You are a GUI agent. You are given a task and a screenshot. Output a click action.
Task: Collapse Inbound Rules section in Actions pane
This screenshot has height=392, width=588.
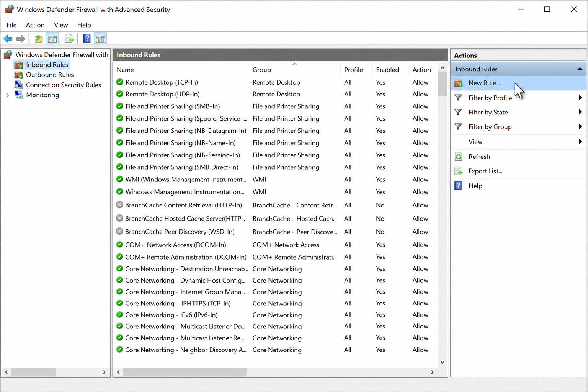pos(580,69)
